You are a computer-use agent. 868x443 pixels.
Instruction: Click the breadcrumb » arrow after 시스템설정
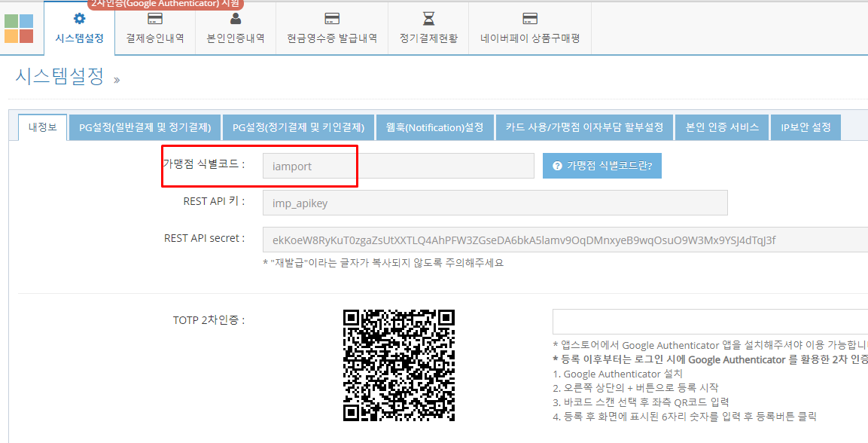click(117, 81)
